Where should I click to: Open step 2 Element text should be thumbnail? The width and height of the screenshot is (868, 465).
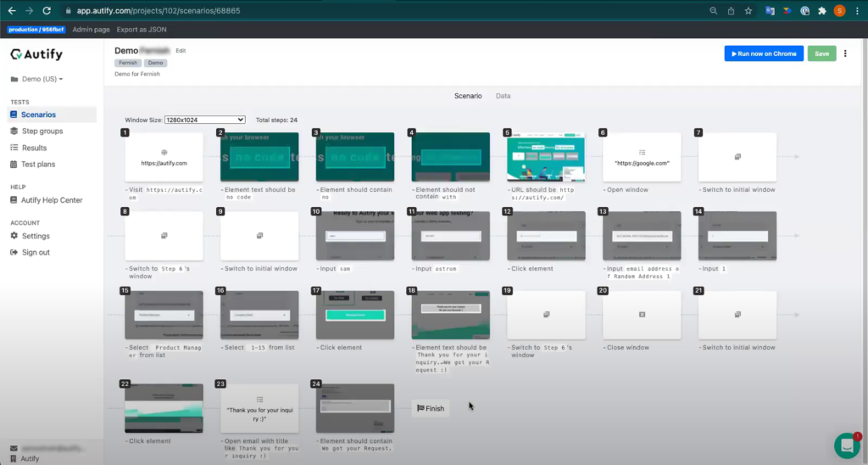click(x=259, y=157)
